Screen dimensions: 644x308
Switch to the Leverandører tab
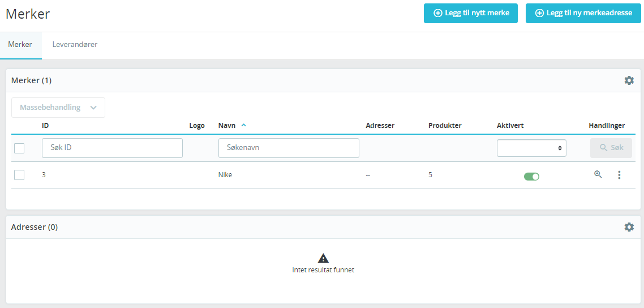click(x=75, y=45)
